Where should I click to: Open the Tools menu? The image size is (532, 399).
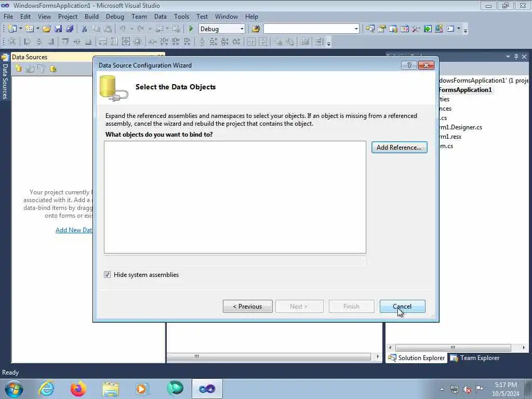click(181, 16)
